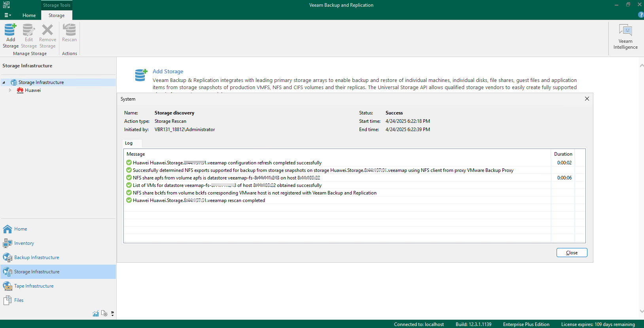Click the start time 6:22:18 PM value
644x328 pixels.
408,121
